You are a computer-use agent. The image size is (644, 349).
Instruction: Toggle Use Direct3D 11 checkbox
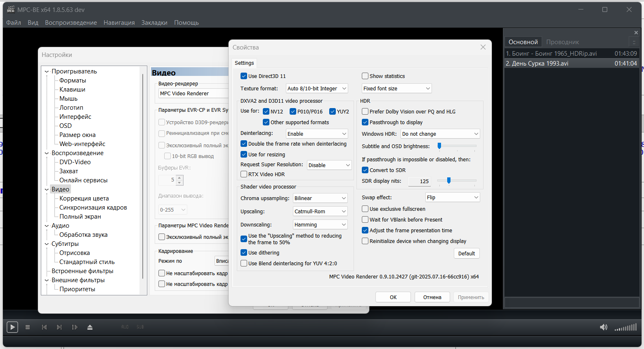tap(244, 76)
